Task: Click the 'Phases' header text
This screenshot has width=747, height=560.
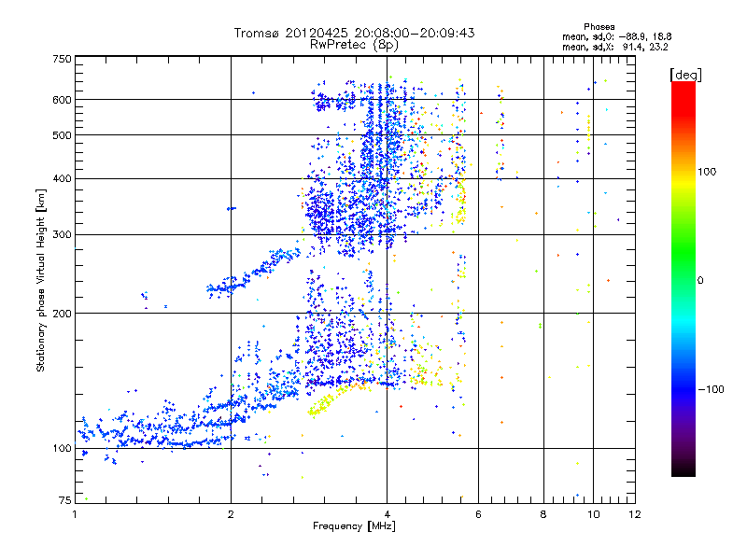Action: (599, 27)
